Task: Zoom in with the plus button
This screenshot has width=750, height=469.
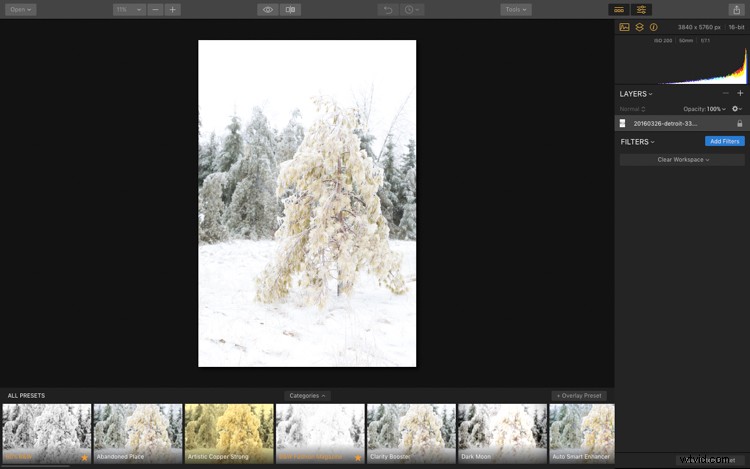Action: tap(173, 10)
